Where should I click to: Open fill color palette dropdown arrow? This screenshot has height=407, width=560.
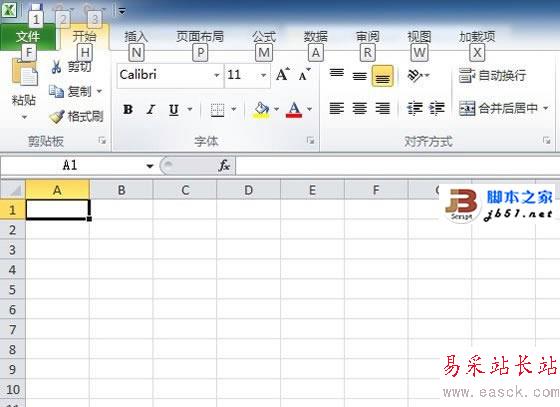pos(276,109)
